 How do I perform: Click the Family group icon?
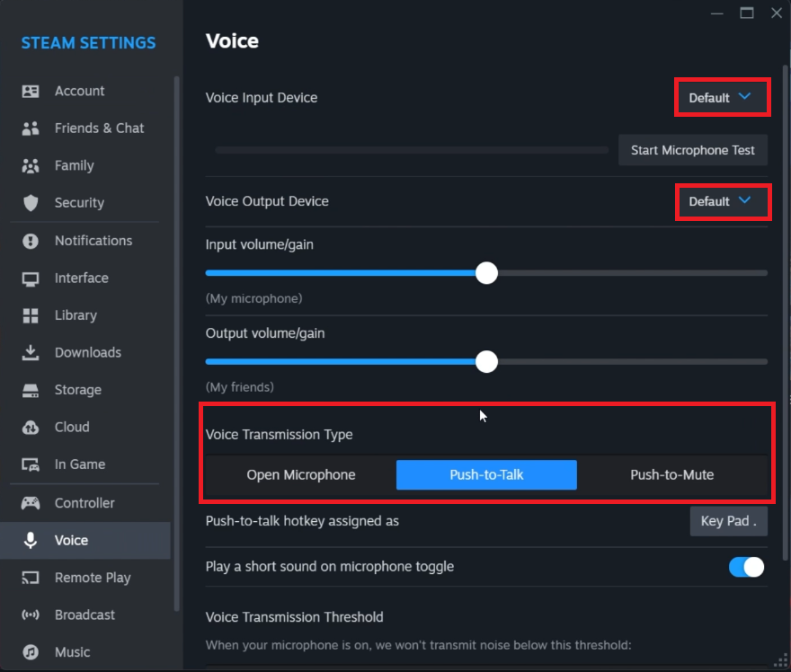tap(31, 166)
